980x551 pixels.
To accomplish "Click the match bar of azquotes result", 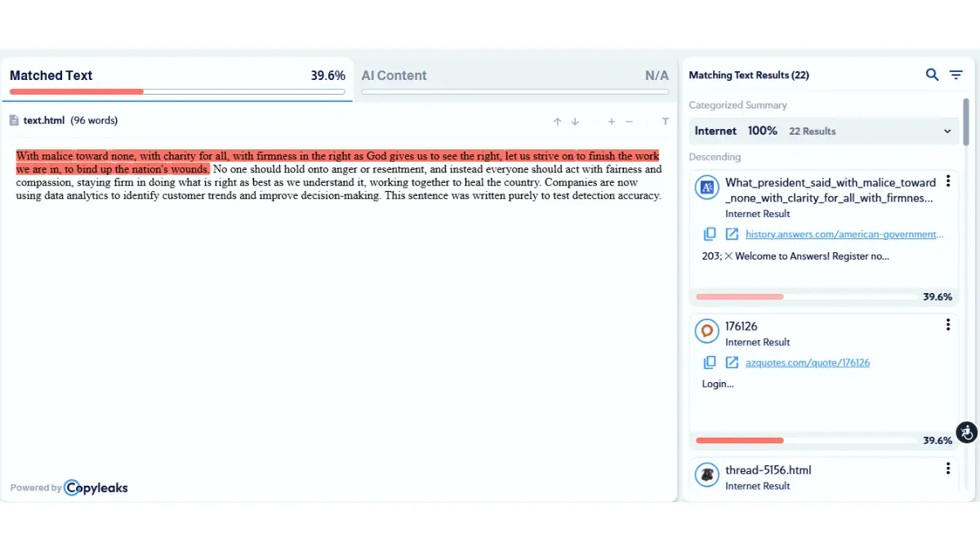I will [x=807, y=441].
